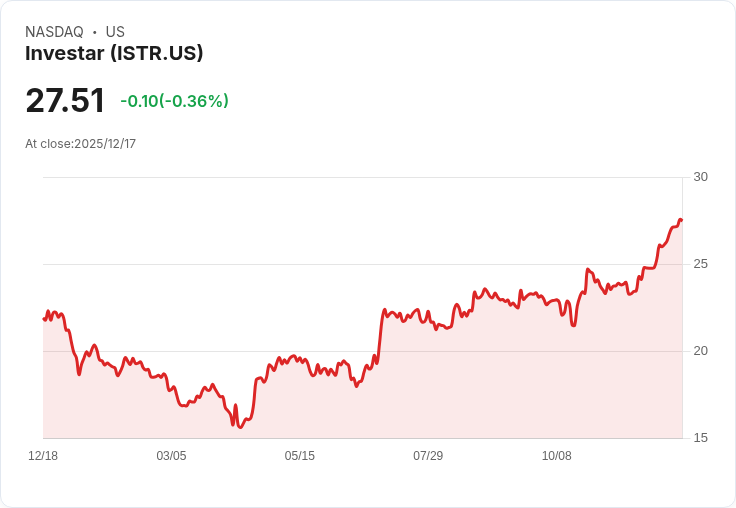The width and height of the screenshot is (736, 508).
Task: Select the 05/15 x-axis date label
Action: [x=299, y=456]
